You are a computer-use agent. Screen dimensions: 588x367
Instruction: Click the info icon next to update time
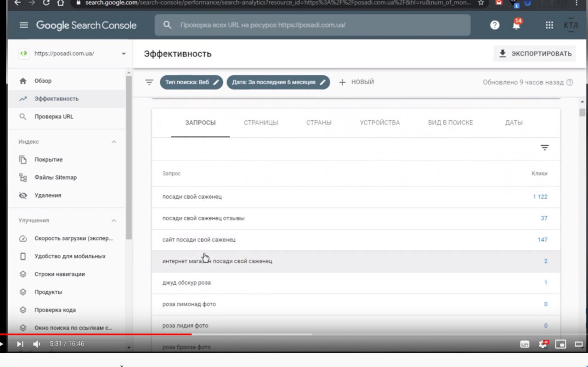coord(570,82)
